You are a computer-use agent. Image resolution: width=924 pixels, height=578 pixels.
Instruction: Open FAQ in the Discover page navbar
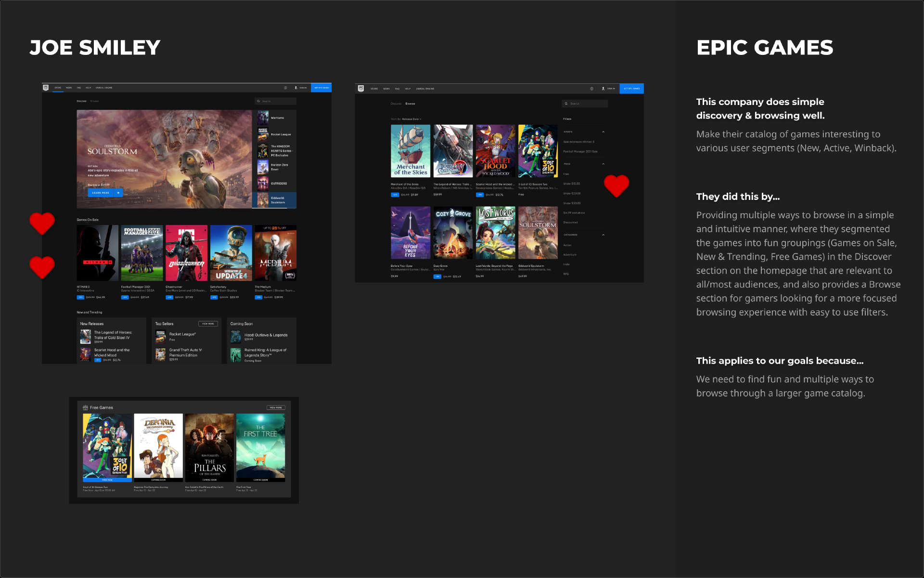(x=79, y=88)
